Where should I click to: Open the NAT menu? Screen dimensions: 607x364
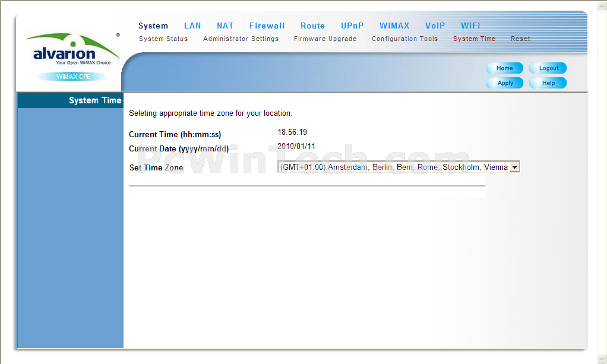click(x=225, y=26)
